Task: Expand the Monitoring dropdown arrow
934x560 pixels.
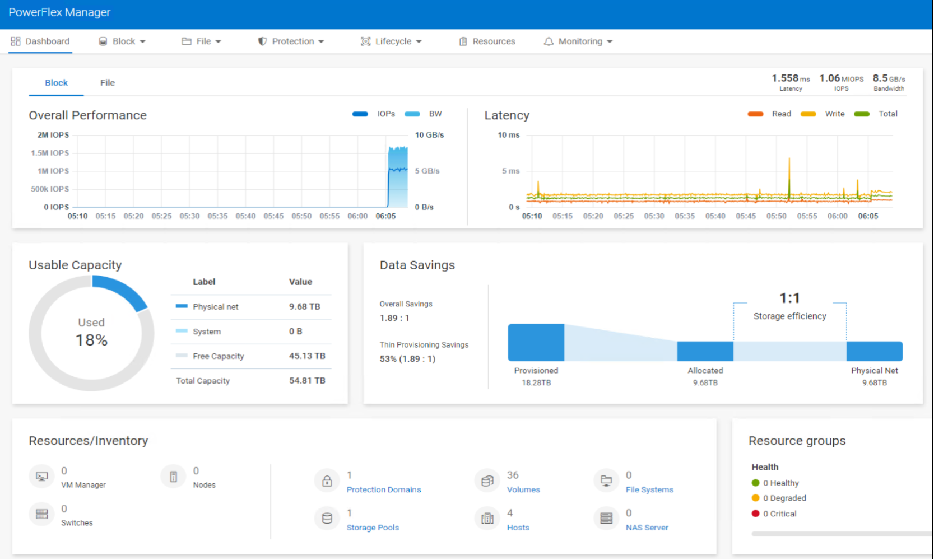Action: [x=610, y=42]
